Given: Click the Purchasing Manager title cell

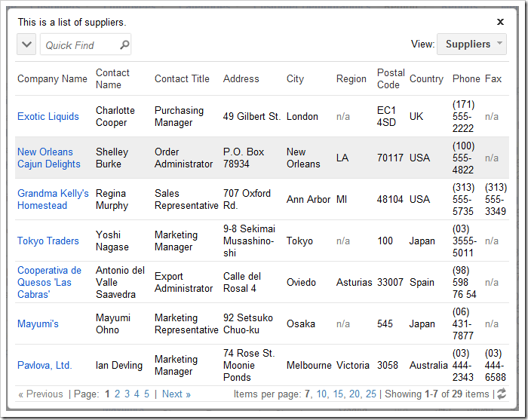Looking at the screenshot, I should point(180,116).
